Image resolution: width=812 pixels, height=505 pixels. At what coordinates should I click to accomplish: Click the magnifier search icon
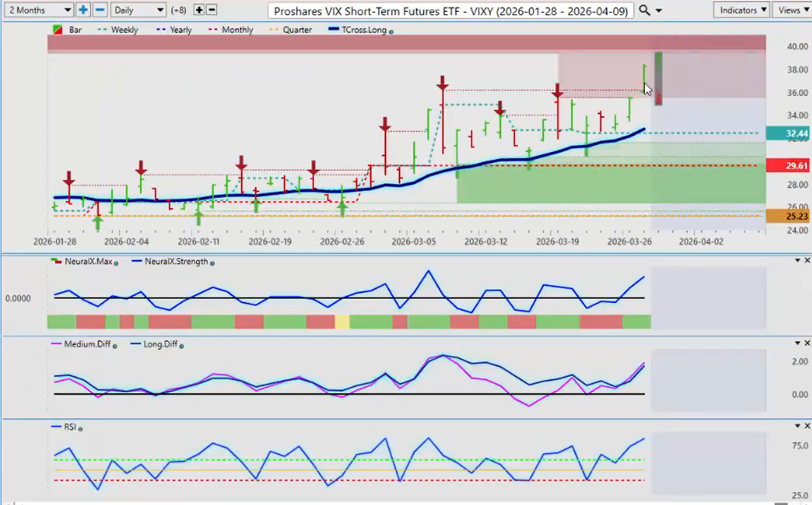645,10
